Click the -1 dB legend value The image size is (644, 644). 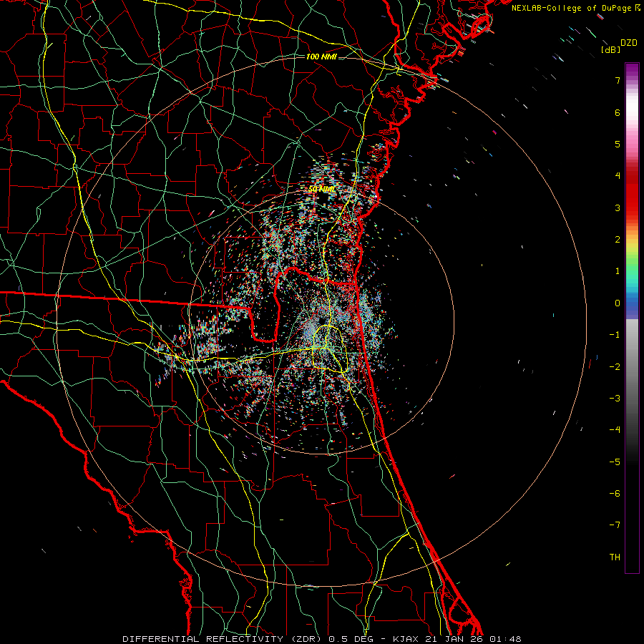pyautogui.click(x=615, y=335)
